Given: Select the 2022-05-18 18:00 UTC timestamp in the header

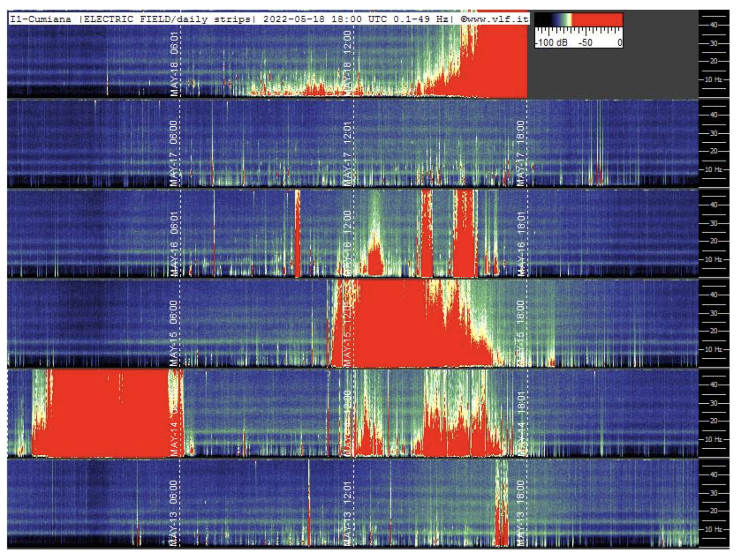Looking at the screenshot, I should point(325,19).
